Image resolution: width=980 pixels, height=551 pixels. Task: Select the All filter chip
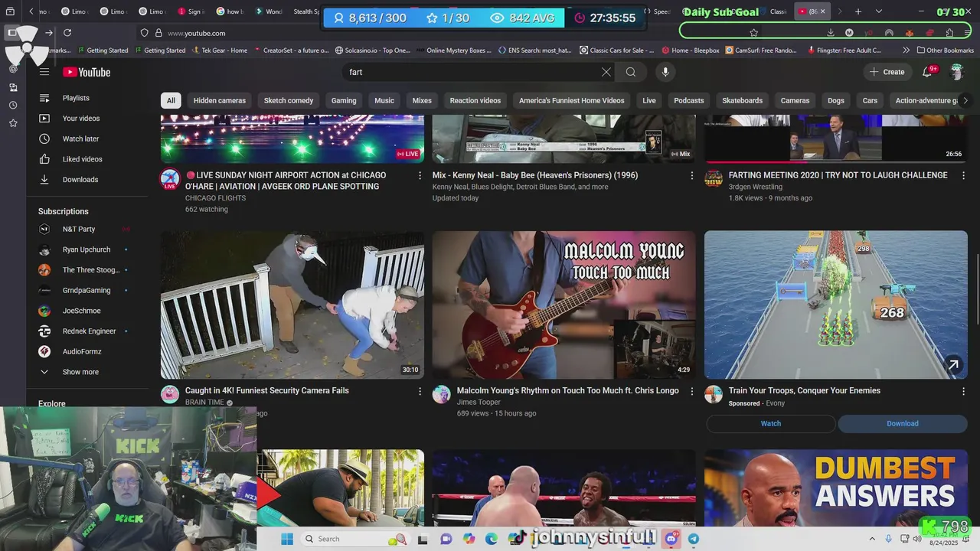(x=171, y=100)
